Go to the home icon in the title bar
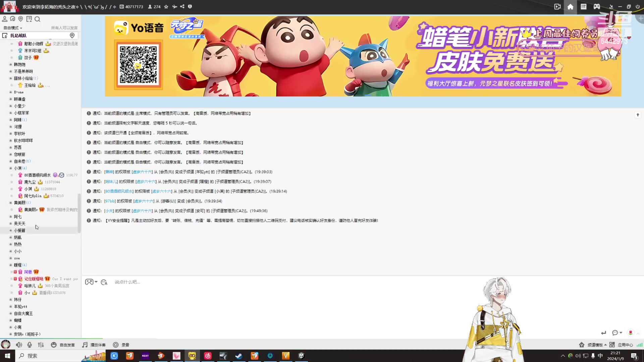Viewport: 644px width, 362px height. 570,7
